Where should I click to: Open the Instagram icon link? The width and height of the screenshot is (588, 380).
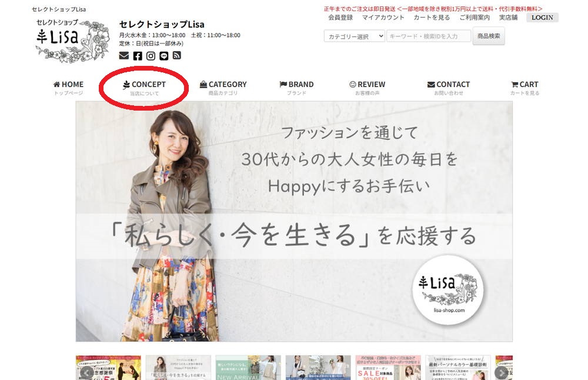point(151,56)
